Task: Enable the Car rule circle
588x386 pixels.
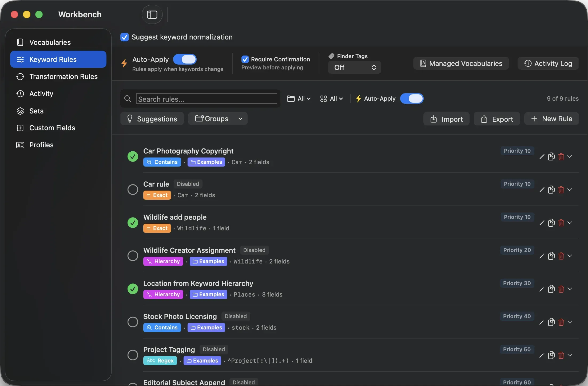Action: pyautogui.click(x=133, y=190)
